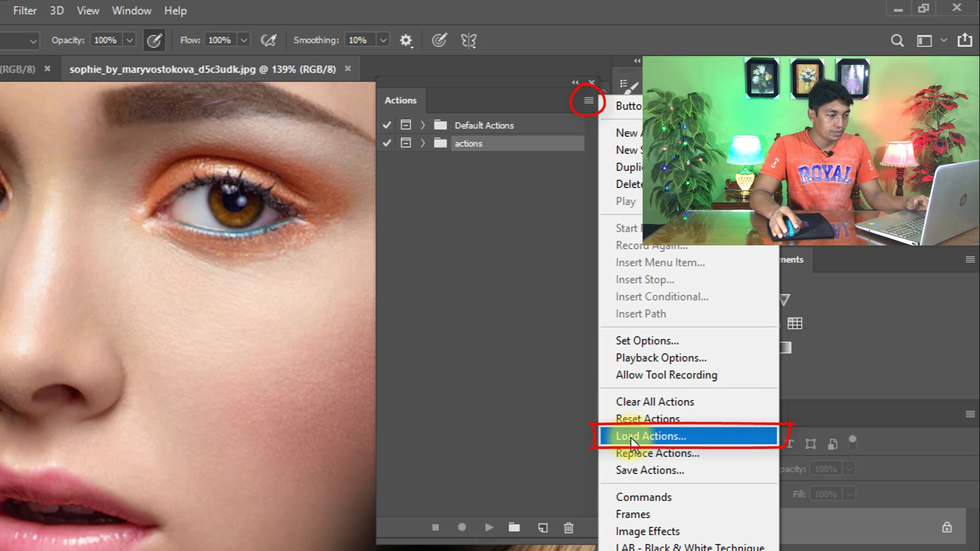This screenshot has height=551, width=980.
Task: Click the stop recording square icon
Action: pos(435,528)
